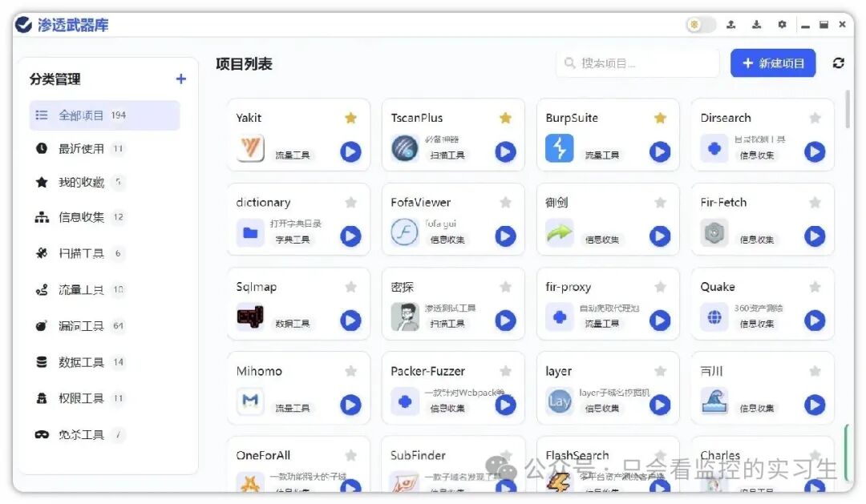This screenshot has height=504, width=866.
Task: Click the BurpSuite lightning icon
Action: pyautogui.click(x=560, y=148)
